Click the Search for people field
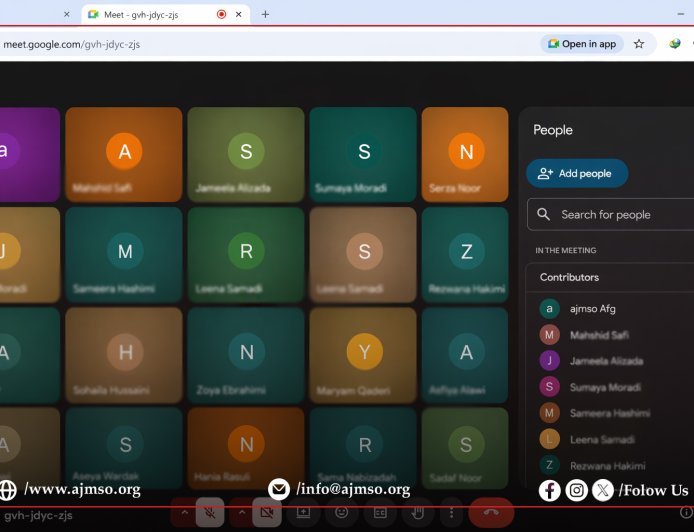Image resolution: width=694 pixels, height=532 pixels. click(620, 214)
